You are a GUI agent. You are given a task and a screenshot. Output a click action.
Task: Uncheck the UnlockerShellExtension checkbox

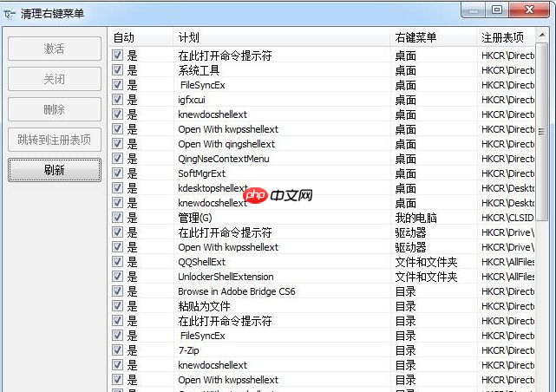tap(117, 277)
